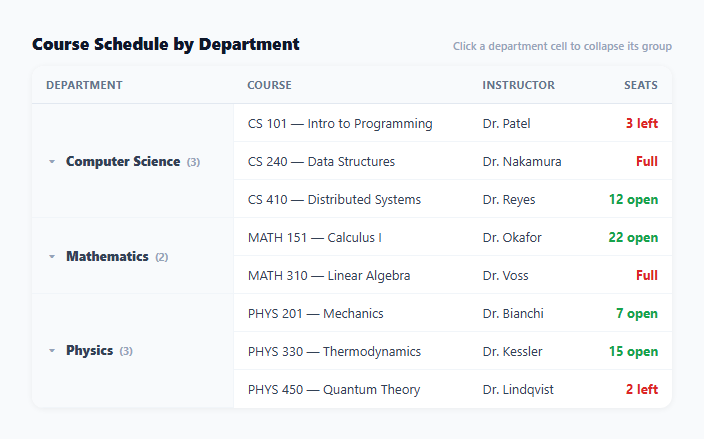Select the Seats column header
Screen dimensions: 704x439
pyautogui.click(x=641, y=85)
